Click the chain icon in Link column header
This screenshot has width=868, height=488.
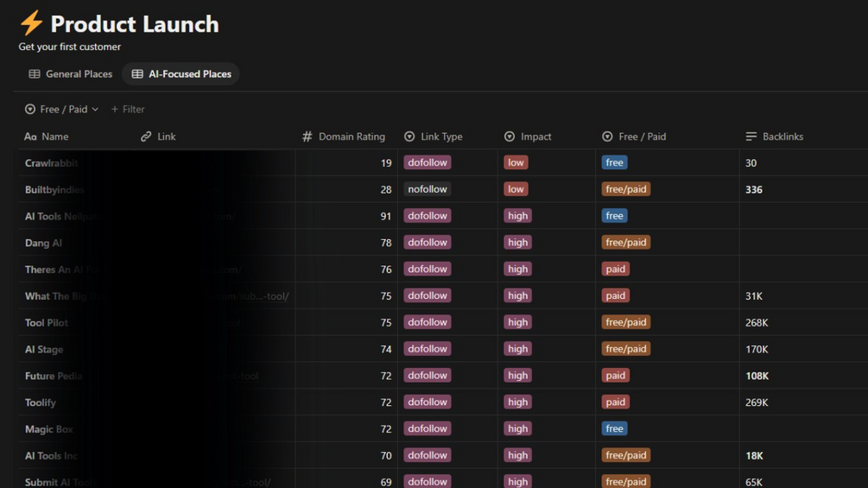(146, 136)
